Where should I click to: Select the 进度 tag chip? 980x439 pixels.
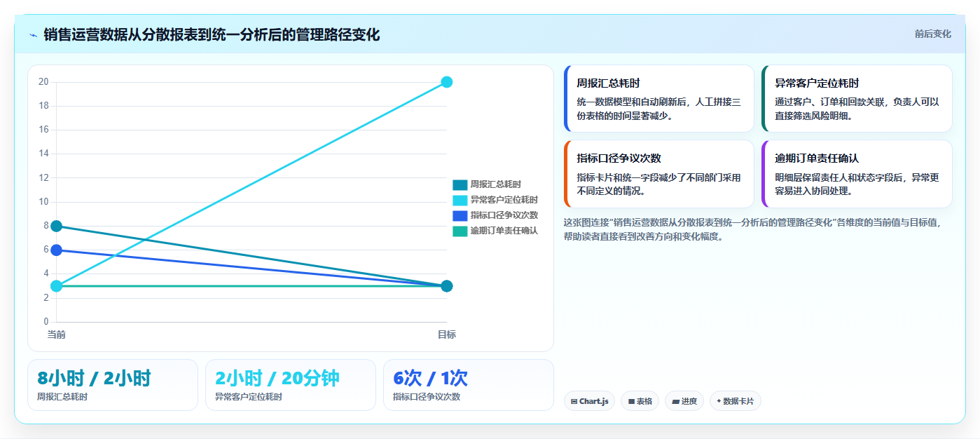tap(684, 401)
